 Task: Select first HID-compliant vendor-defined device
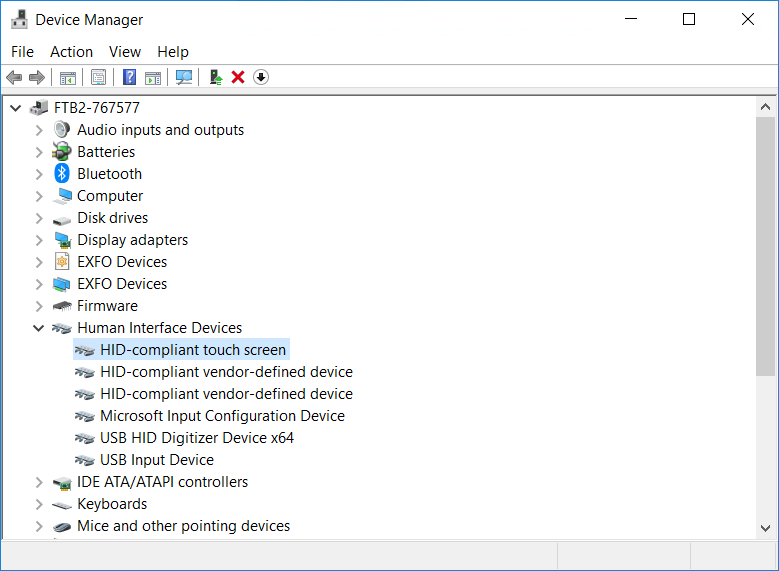click(x=226, y=372)
